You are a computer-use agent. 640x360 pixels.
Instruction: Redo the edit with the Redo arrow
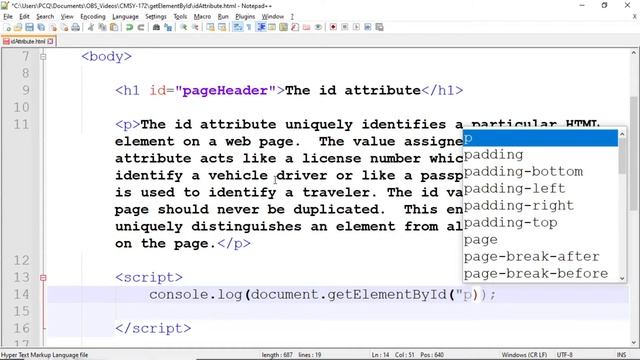pyautogui.click(x=141, y=27)
